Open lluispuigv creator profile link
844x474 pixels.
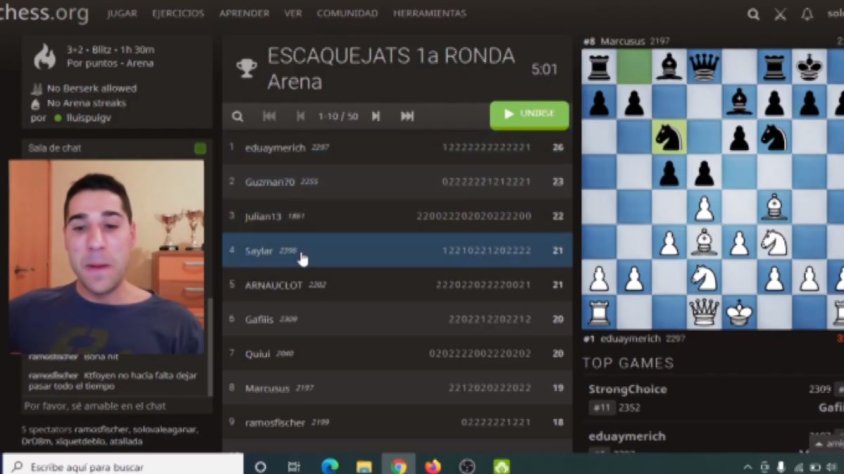88,118
